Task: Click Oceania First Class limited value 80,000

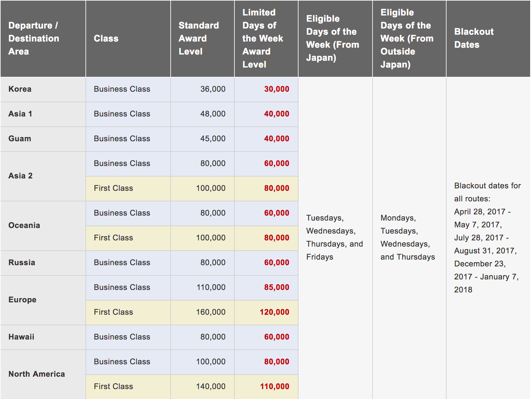Action: (x=277, y=238)
